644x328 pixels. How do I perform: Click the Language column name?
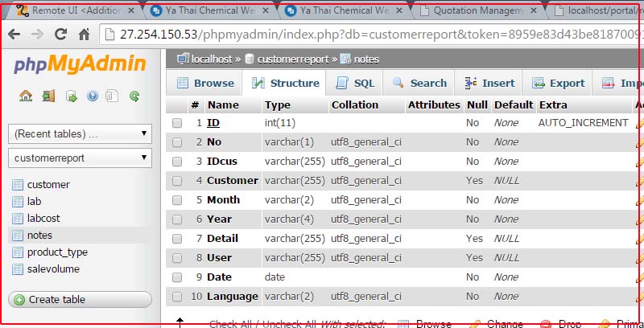(x=233, y=296)
